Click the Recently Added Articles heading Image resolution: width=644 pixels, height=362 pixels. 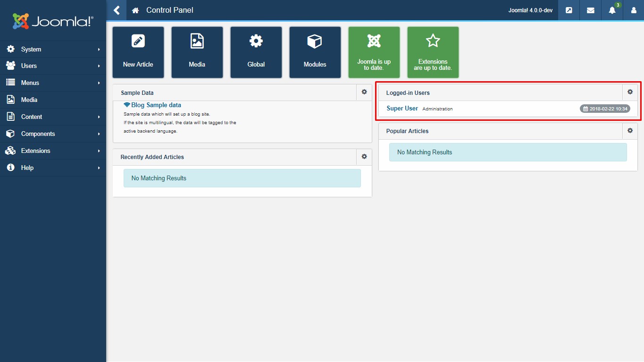pyautogui.click(x=152, y=157)
